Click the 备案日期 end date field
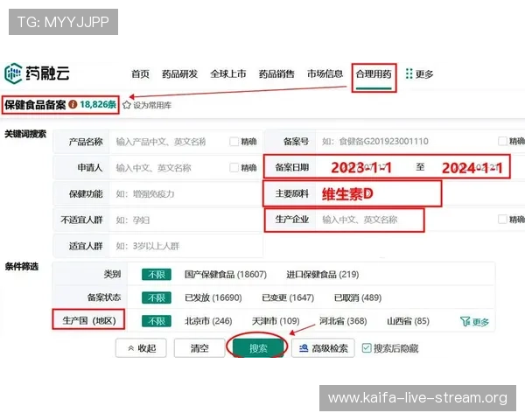This screenshot has width=525, height=420. pos(472,167)
